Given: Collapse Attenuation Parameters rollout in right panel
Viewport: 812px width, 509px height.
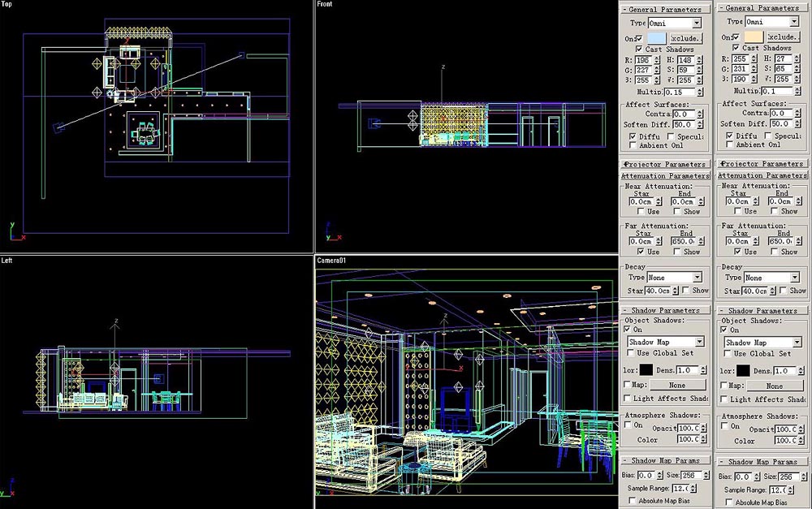Looking at the screenshot, I should (762, 175).
